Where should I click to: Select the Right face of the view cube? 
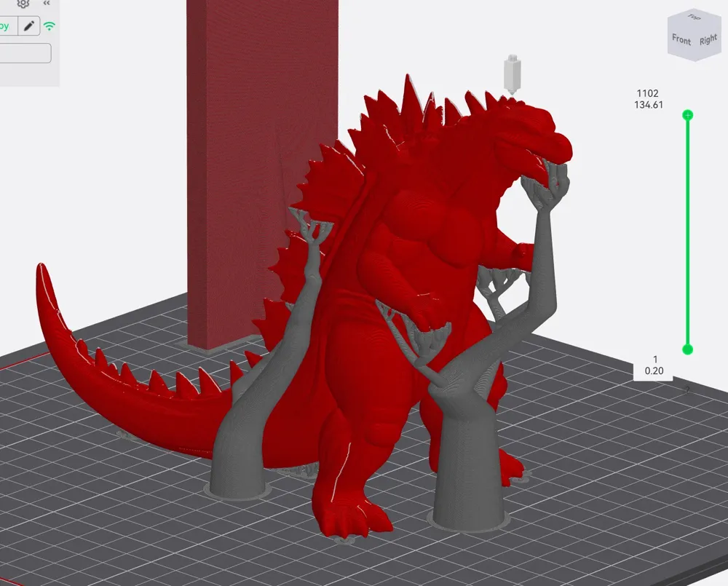(x=708, y=40)
